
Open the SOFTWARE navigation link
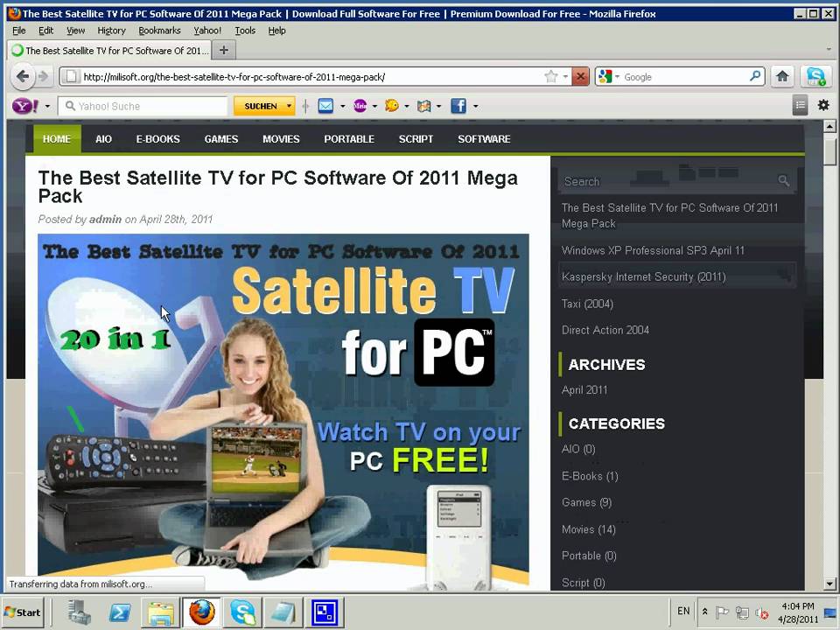[x=484, y=139]
